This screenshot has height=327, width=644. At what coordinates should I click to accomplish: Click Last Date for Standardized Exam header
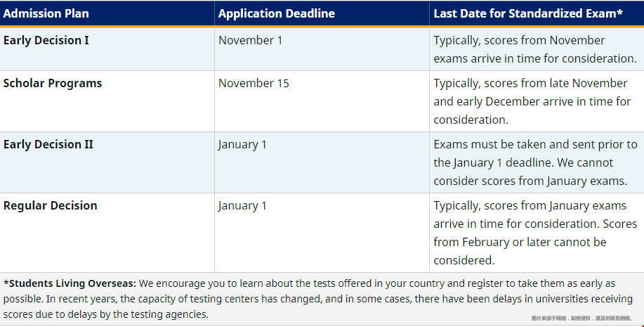click(x=528, y=13)
